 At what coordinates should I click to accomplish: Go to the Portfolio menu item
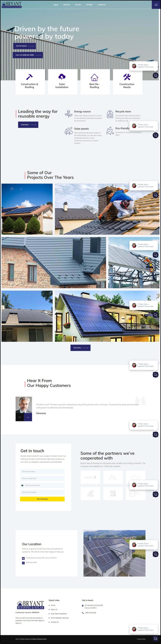(89, 5)
